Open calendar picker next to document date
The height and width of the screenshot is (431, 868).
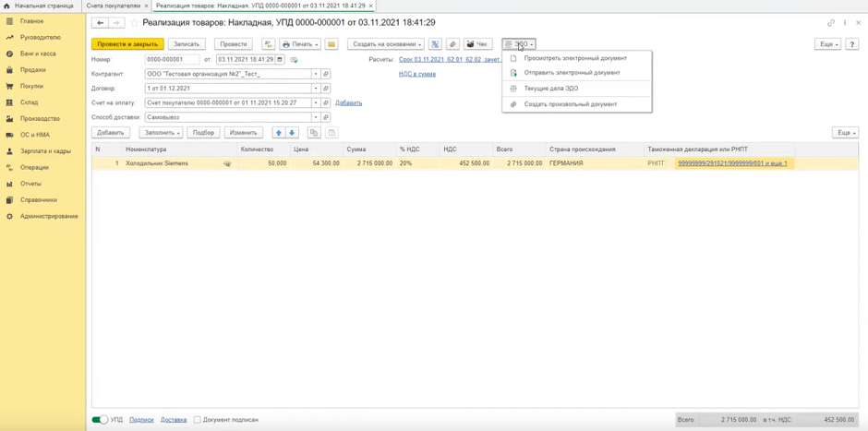pyautogui.click(x=280, y=60)
